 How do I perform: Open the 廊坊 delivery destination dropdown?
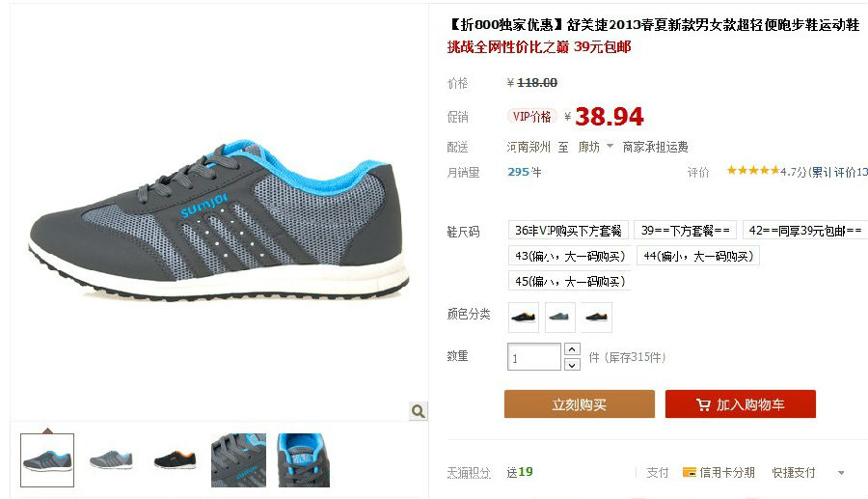596,147
